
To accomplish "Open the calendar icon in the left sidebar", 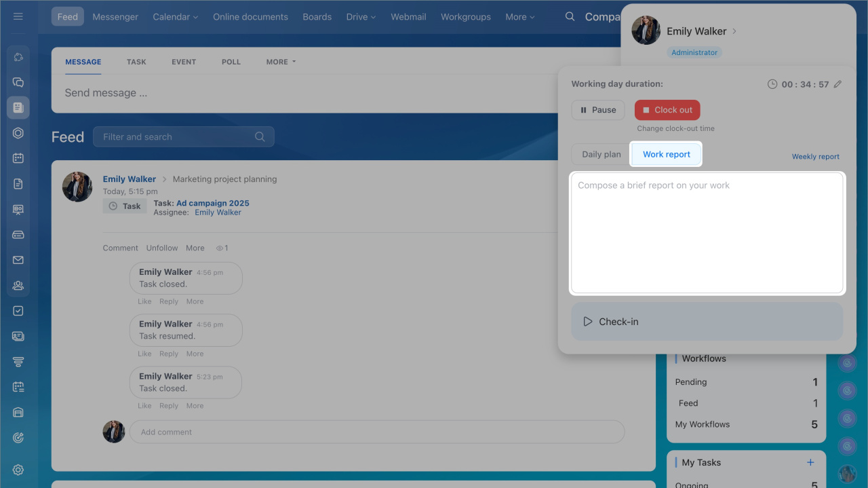I will [18, 158].
